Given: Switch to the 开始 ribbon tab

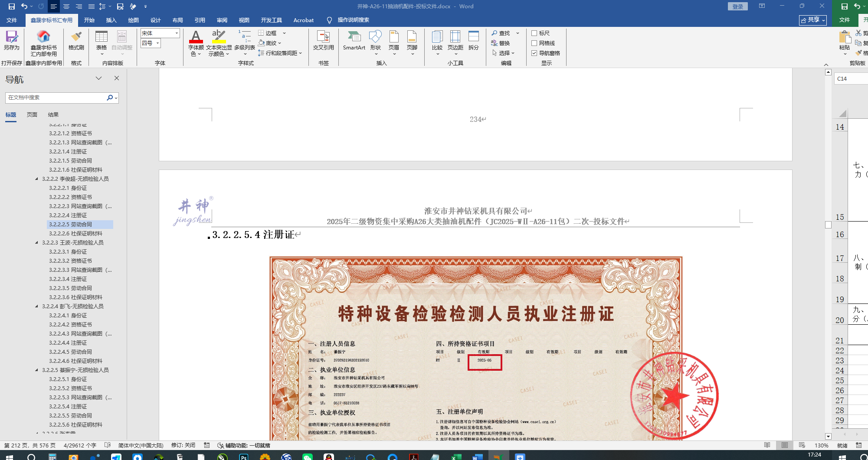Looking at the screenshot, I should [x=89, y=20].
